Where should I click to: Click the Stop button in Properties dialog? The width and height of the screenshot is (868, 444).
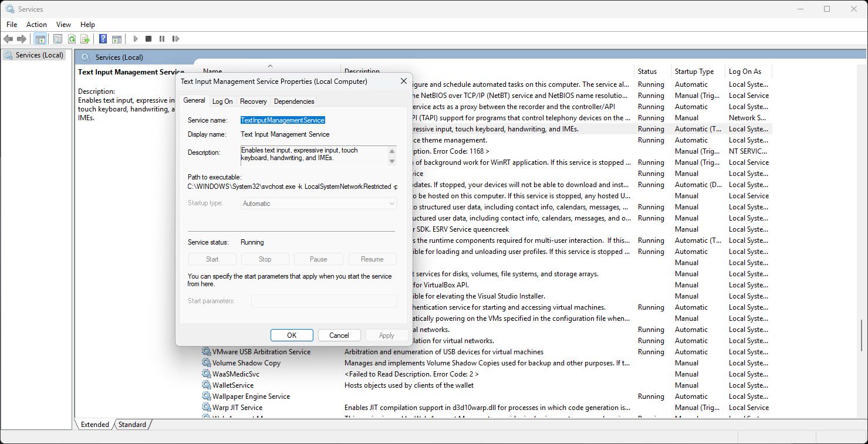click(x=265, y=259)
